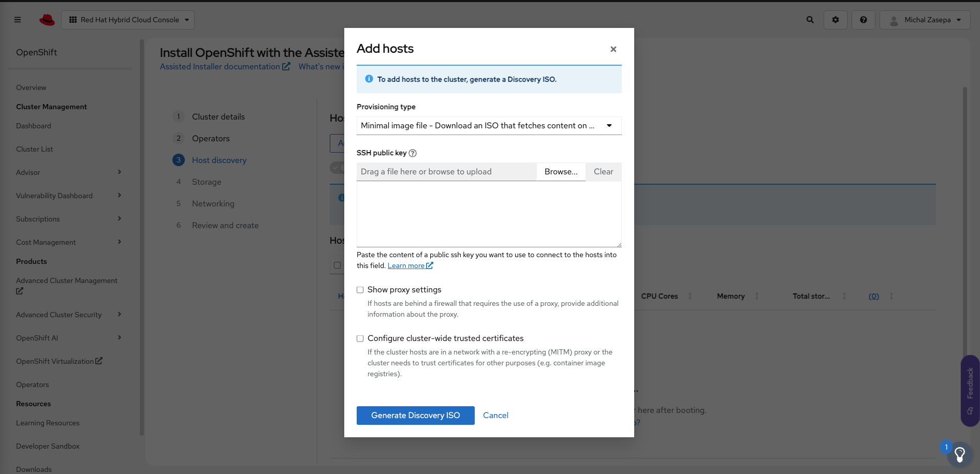Click Generate Discovery ISO

pos(415,415)
